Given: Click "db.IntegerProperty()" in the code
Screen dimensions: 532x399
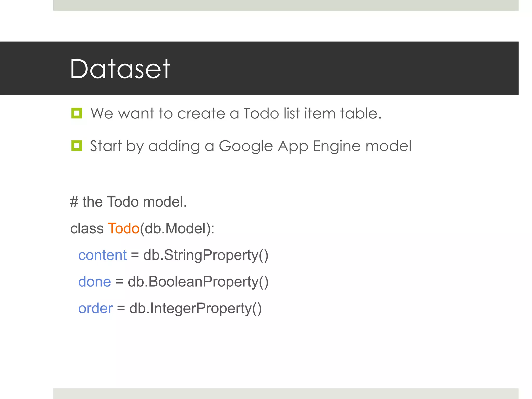Looking at the screenshot, I should 196,309.
